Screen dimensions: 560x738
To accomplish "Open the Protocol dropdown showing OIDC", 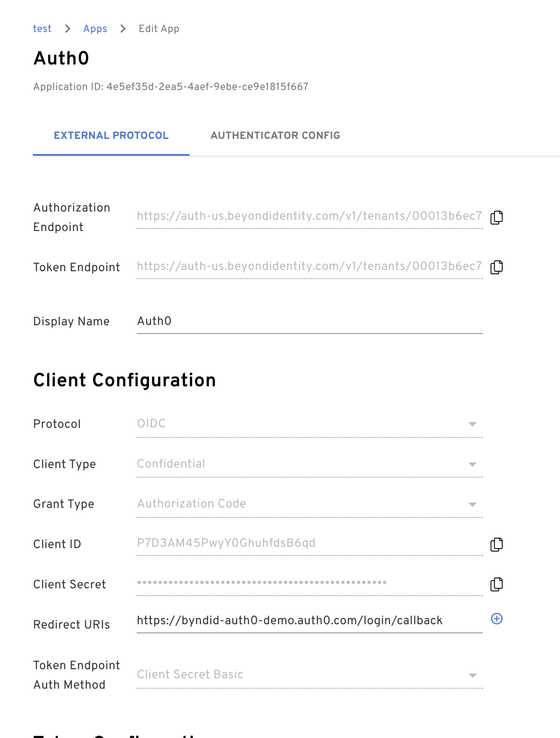I will [310, 424].
